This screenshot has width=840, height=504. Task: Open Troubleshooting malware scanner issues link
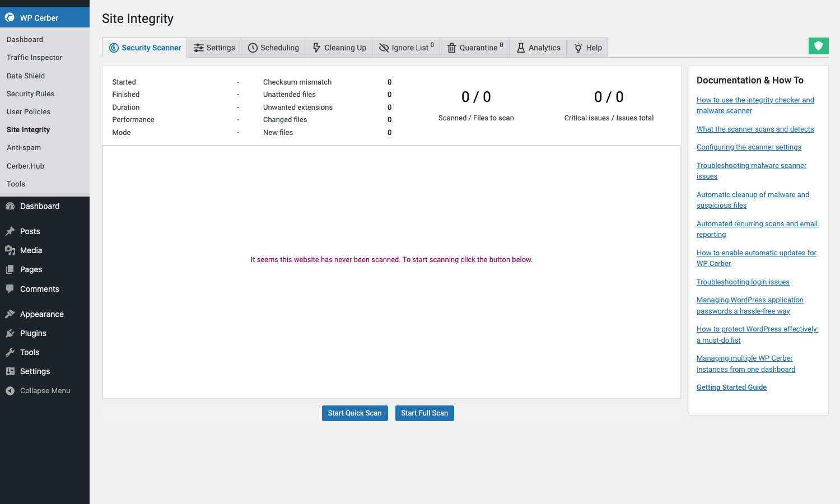click(x=752, y=171)
